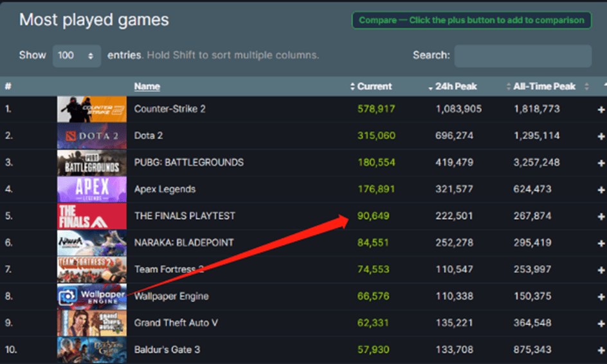Select all-time peak value 253,997
Image resolution: width=607 pixels, height=364 pixels.
[532, 269]
